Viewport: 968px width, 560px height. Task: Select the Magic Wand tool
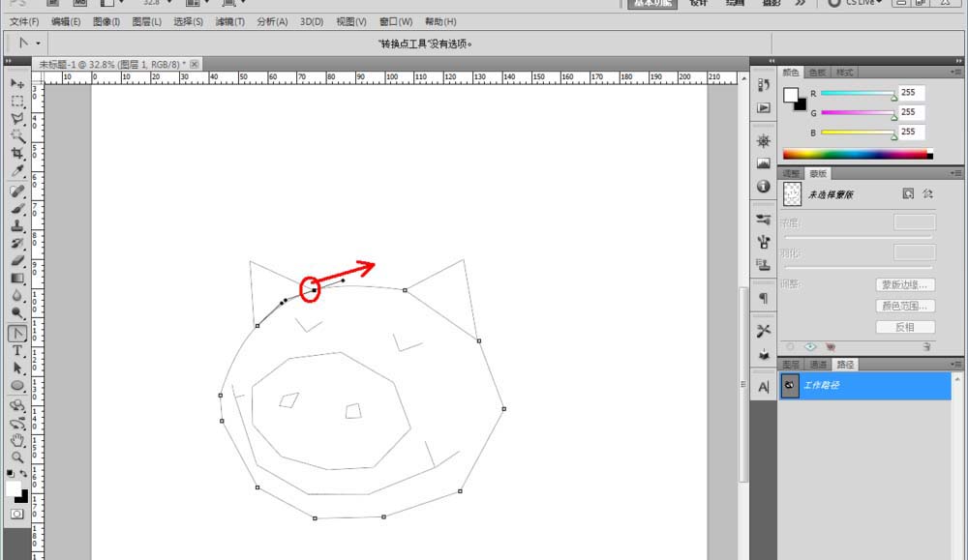[x=17, y=135]
